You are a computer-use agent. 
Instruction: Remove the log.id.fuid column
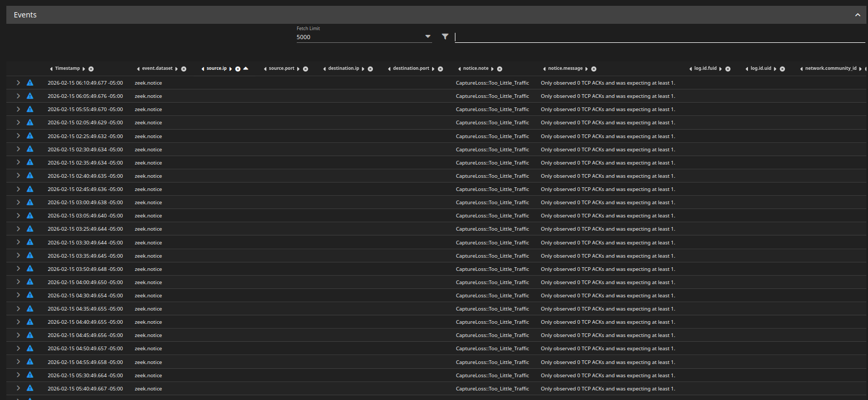pyautogui.click(x=728, y=69)
